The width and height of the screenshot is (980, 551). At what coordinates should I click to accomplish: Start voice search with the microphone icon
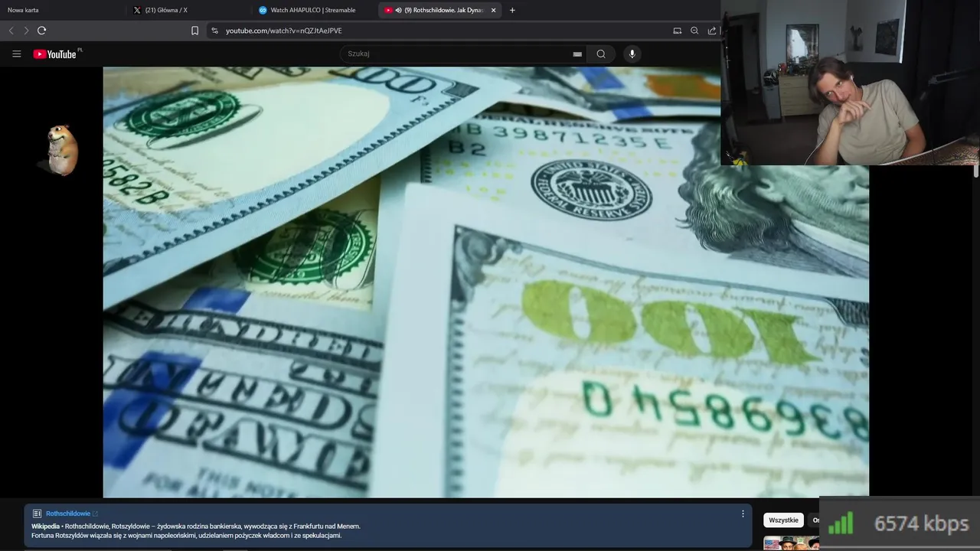click(x=632, y=54)
